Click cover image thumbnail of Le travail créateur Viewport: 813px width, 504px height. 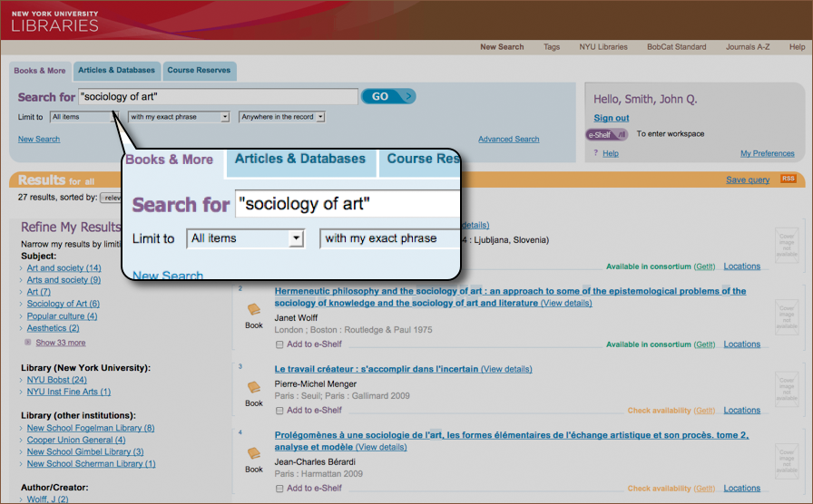point(787,389)
